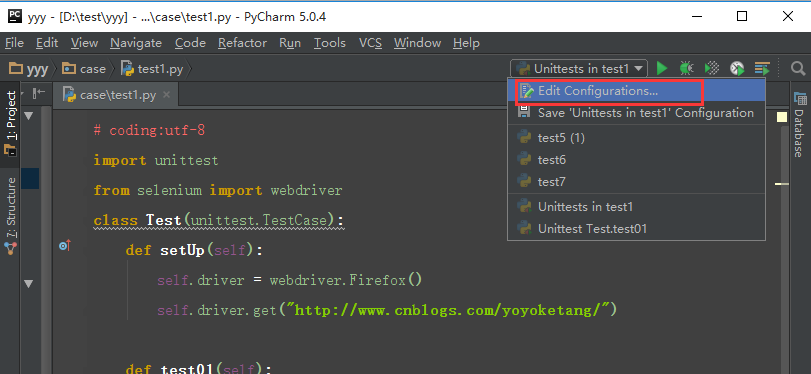This screenshot has height=374, width=811.
Task: Choose Unittests in test1 from the list
Action: coord(637,207)
